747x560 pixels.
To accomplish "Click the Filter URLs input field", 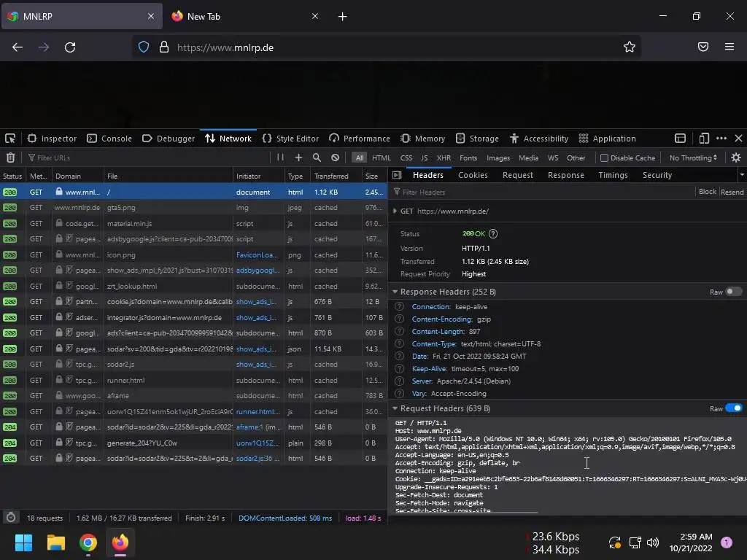I will pos(147,157).
